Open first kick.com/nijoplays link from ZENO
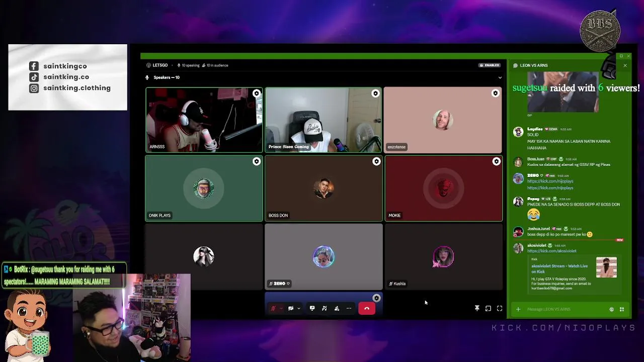This screenshot has width=644, height=362. (x=550, y=181)
